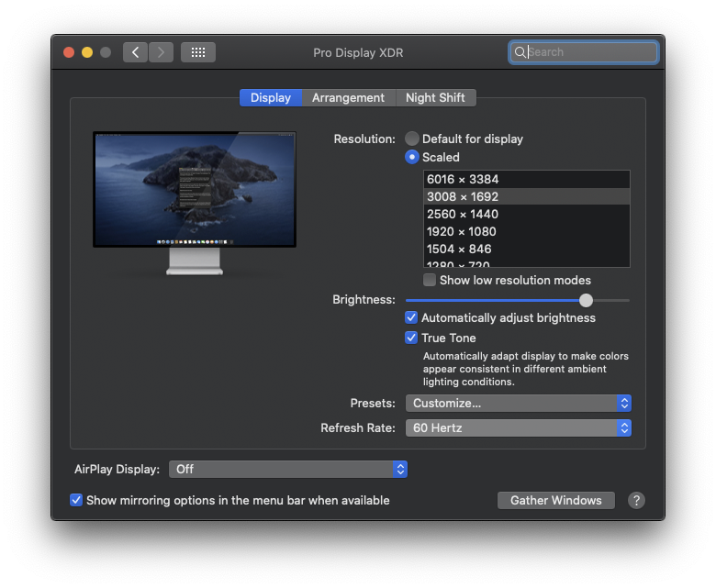Enable Show low resolution modes
Screen dimensions: 716x588
(x=430, y=280)
